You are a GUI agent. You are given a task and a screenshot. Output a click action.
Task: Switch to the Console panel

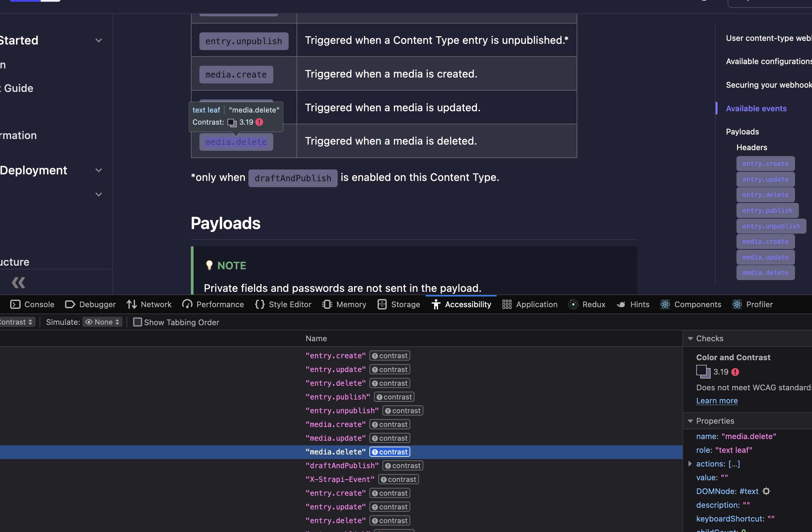tap(32, 304)
